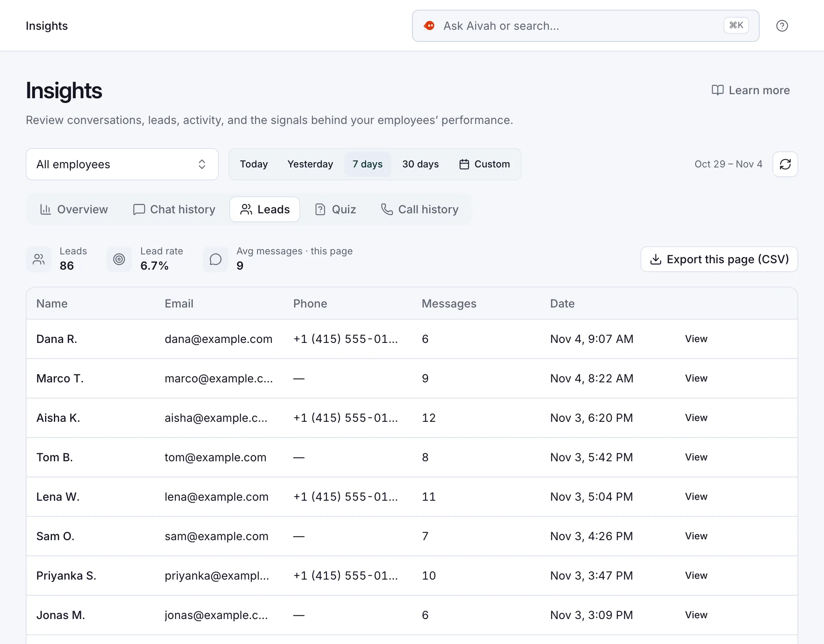Click the help question-mark icon

pos(782,26)
